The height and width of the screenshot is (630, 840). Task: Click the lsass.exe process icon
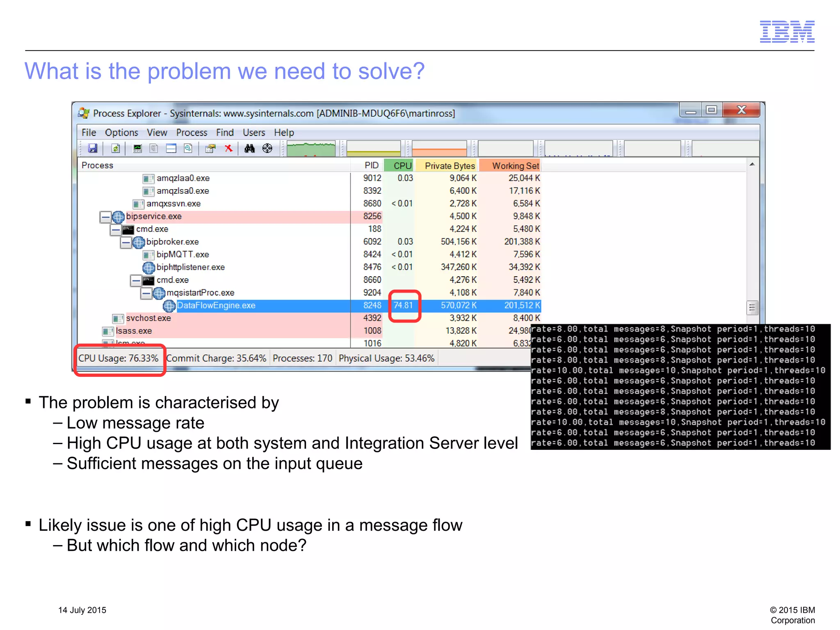coord(108,331)
